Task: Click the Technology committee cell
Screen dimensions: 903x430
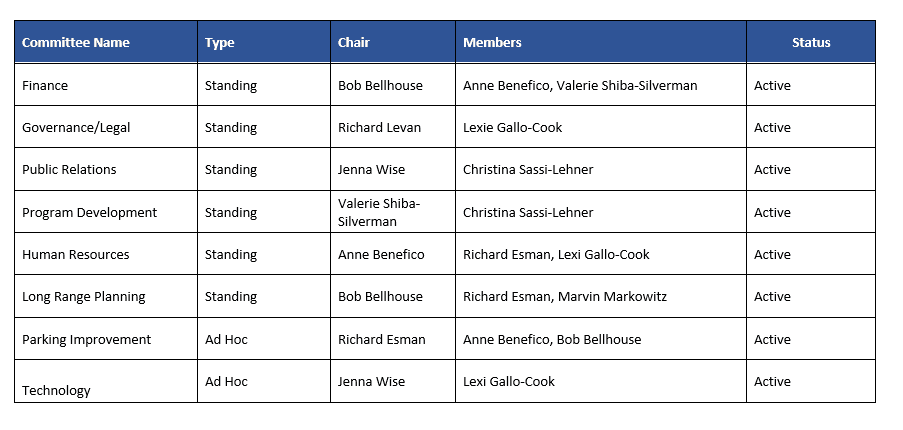Action: (56, 390)
